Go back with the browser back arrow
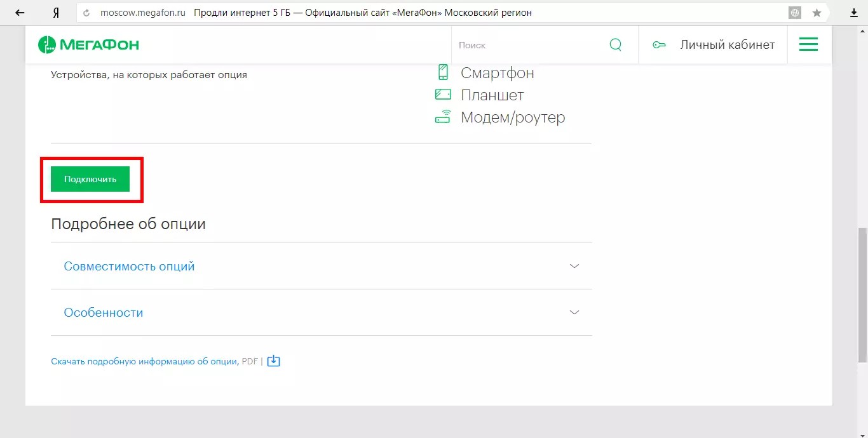The image size is (868, 438). coord(20,13)
